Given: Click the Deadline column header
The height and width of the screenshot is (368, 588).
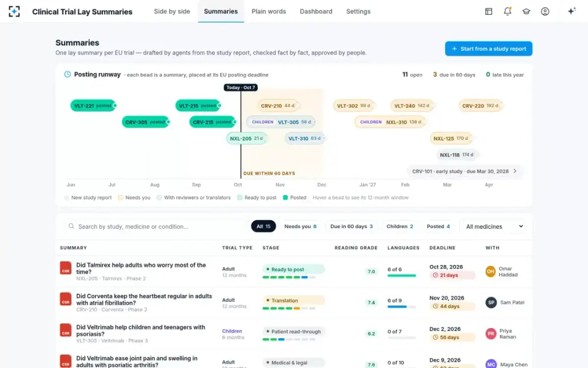Looking at the screenshot, I should (x=442, y=248).
